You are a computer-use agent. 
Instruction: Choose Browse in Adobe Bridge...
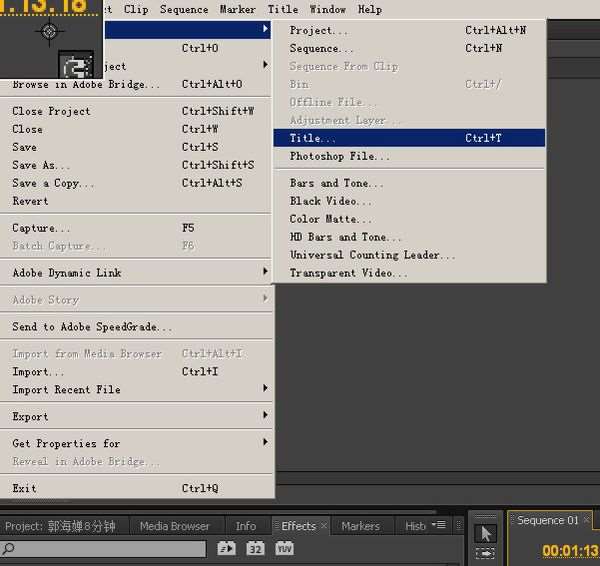coord(135,84)
